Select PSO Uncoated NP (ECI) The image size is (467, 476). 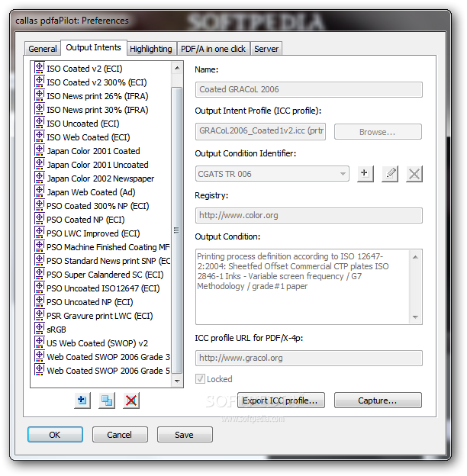[x=90, y=302]
